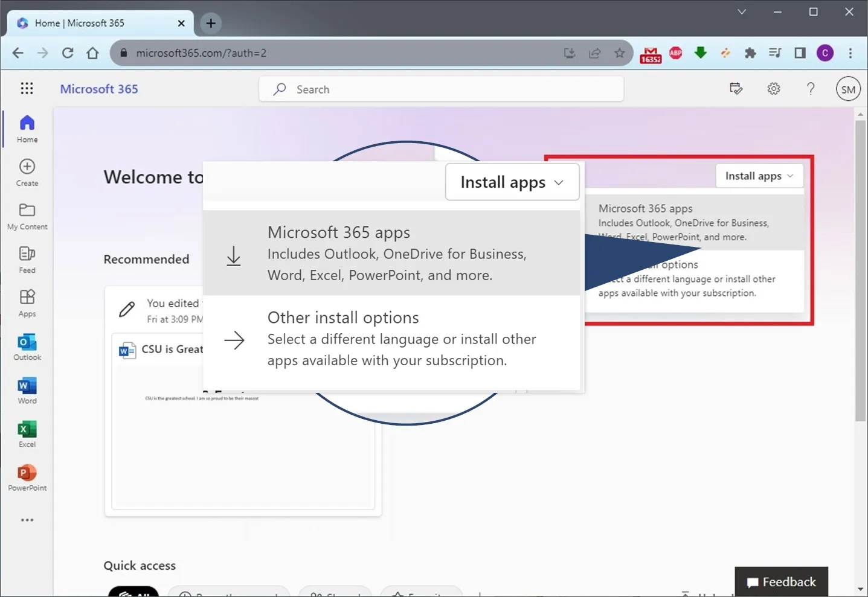The width and height of the screenshot is (868, 597).
Task: Switch to the Home | Microsoft 365 tab
Action: point(91,23)
